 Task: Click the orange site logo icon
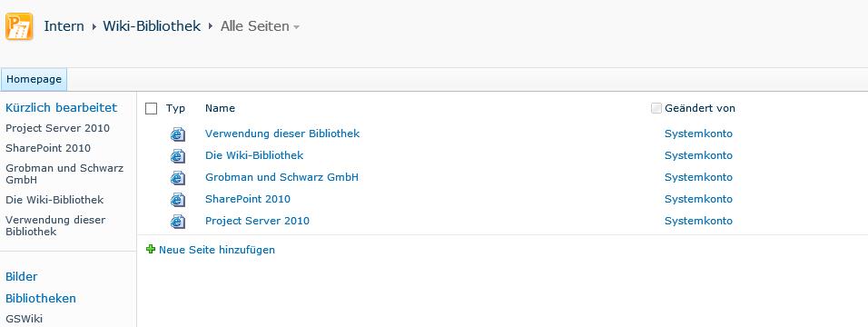point(19,26)
